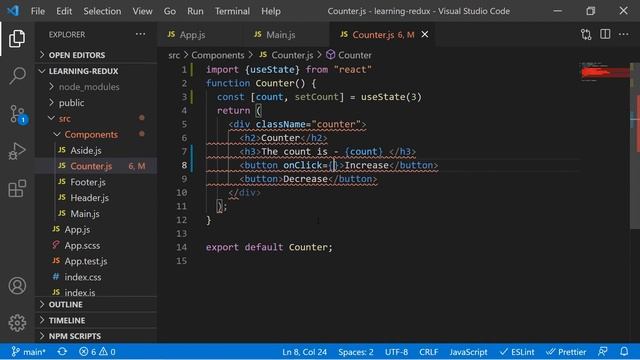Click the VS Code logo icon
This screenshot has width=640, height=360.
(13, 11)
